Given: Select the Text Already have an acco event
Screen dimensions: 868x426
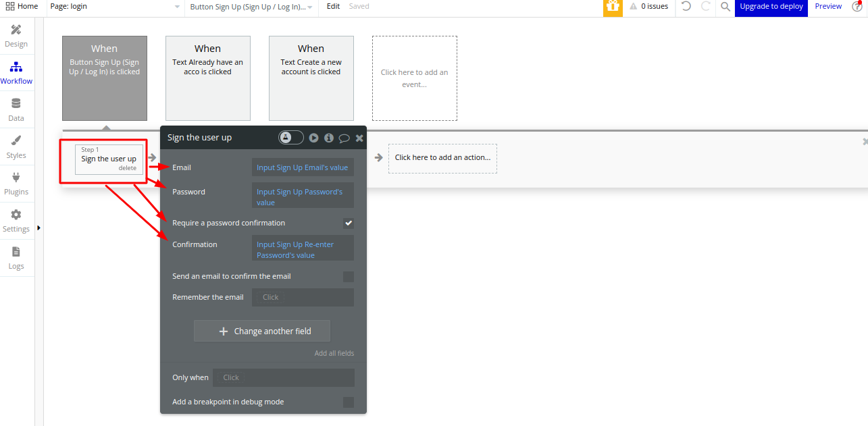Looking at the screenshot, I should (x=208, y=78).
